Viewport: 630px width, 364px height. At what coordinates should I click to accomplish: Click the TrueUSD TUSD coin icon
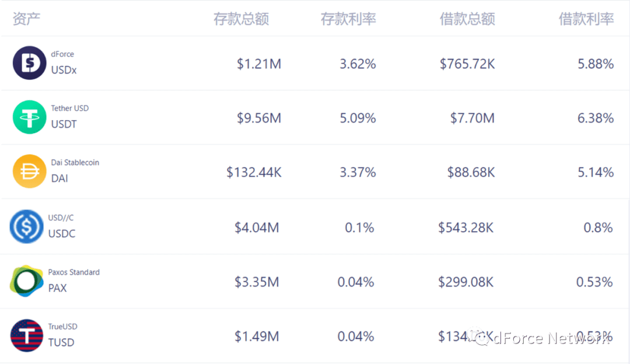(x=26, y=335)
